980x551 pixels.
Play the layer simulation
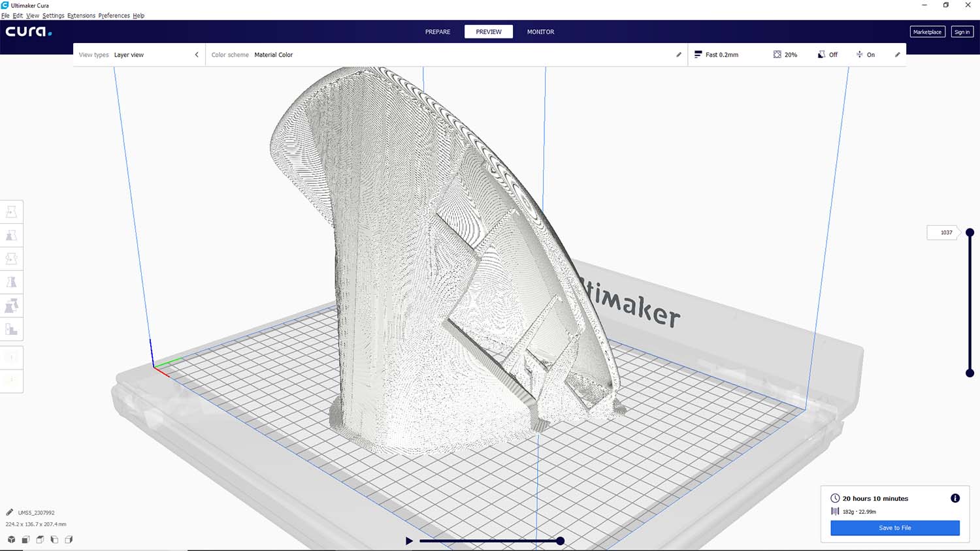coord(409,541)
